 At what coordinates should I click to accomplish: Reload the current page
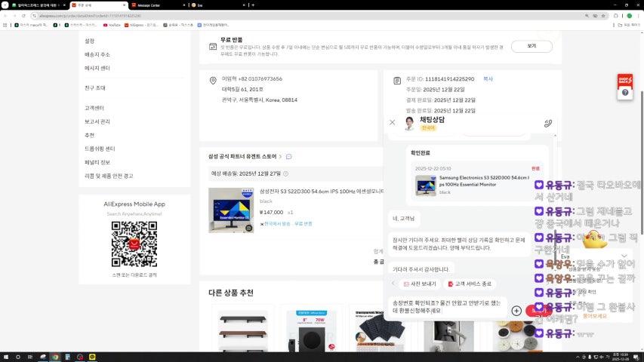point(24,16)
